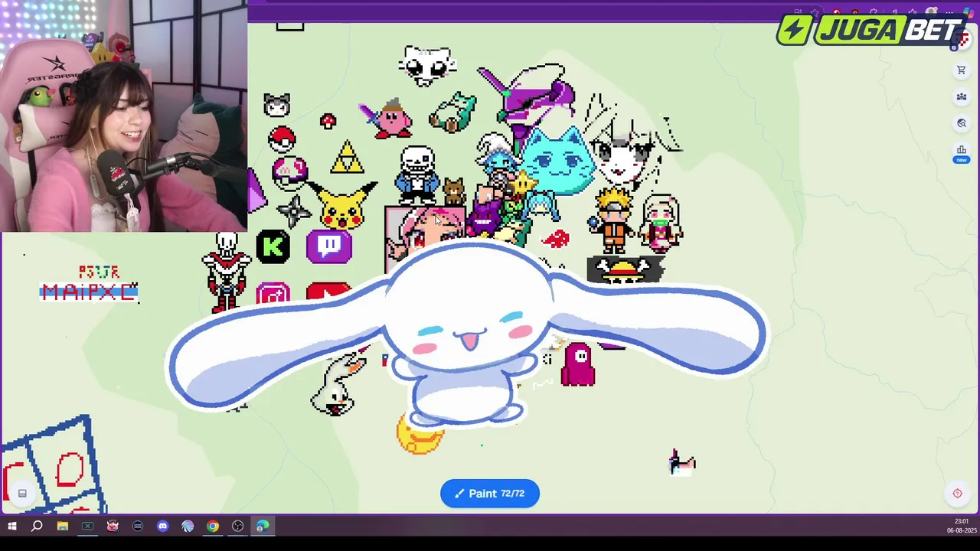The image size is (980, 551).
Task: Click the Pikachu pixel art
Action: point(343,206)
